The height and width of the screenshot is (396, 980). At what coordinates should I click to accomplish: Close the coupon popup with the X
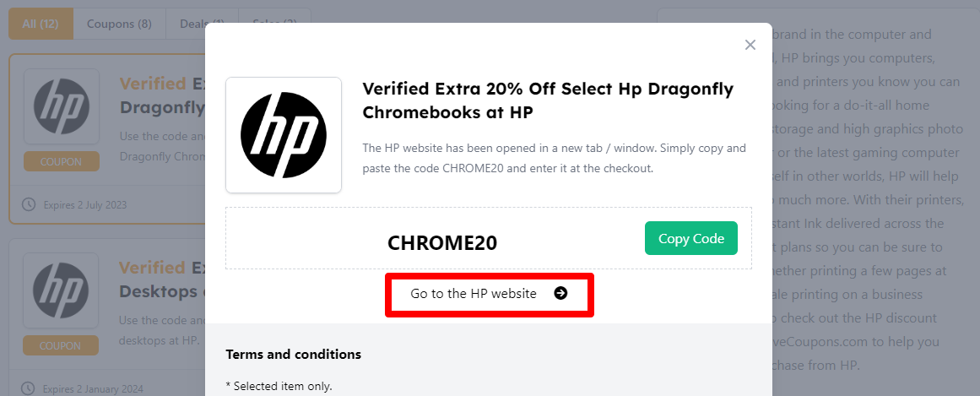coord(750,45)
